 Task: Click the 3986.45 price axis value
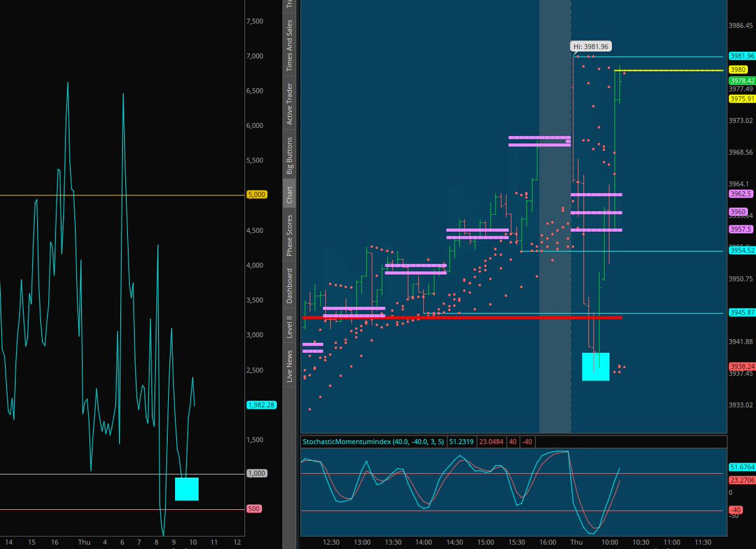740,25
